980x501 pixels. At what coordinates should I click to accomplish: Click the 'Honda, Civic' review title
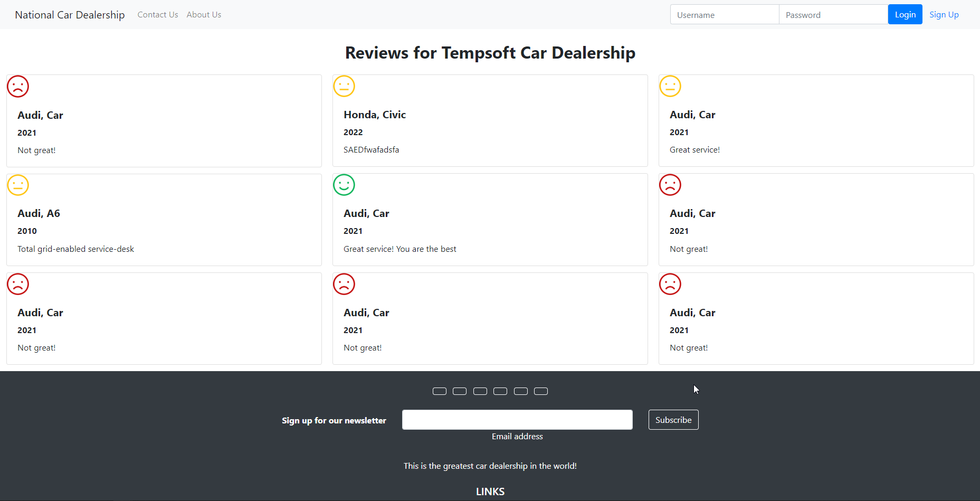[375, 115]
